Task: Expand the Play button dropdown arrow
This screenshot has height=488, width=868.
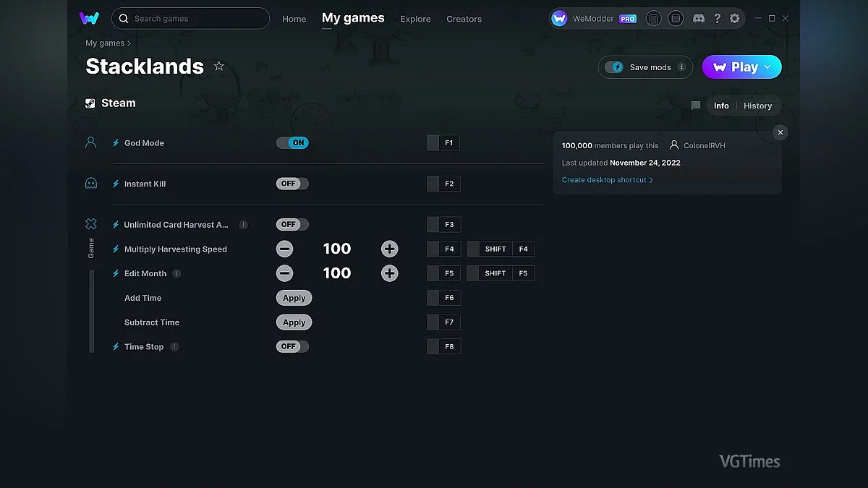Action: 768,67
